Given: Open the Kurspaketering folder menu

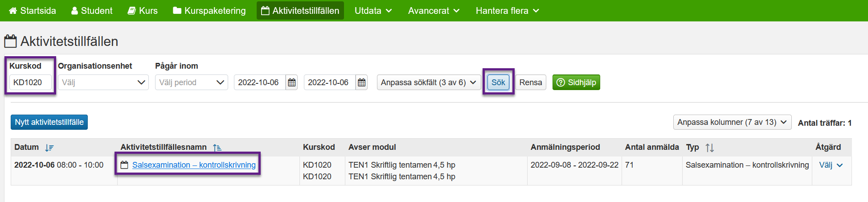Looking at the screenshot, I should (x=209, y=11).
